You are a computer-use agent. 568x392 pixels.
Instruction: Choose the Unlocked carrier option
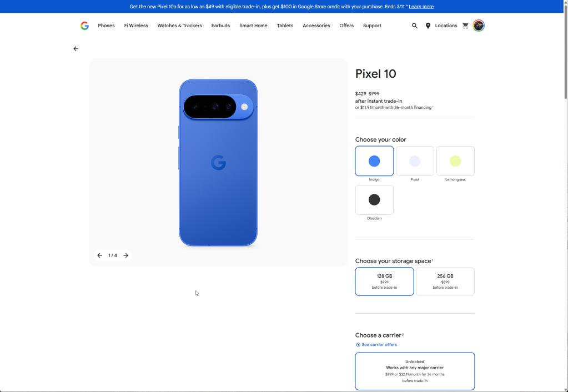pos(415,371)
